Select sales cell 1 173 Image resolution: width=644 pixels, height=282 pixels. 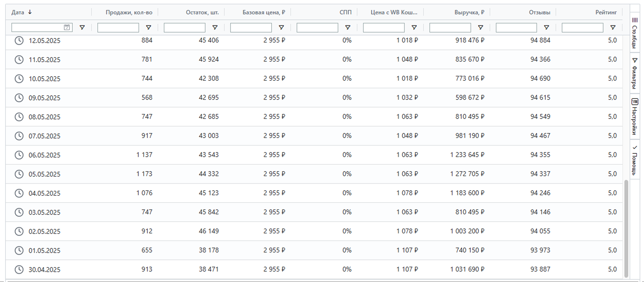tap(144, 174)
